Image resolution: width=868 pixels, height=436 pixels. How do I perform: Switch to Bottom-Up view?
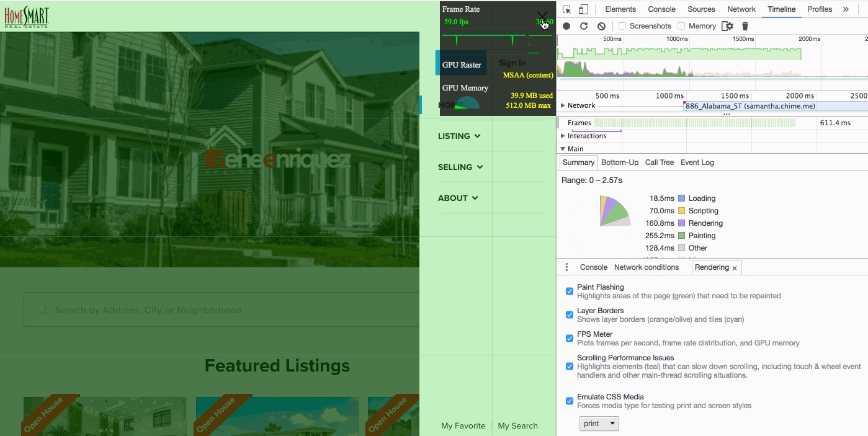pos(620,162)
